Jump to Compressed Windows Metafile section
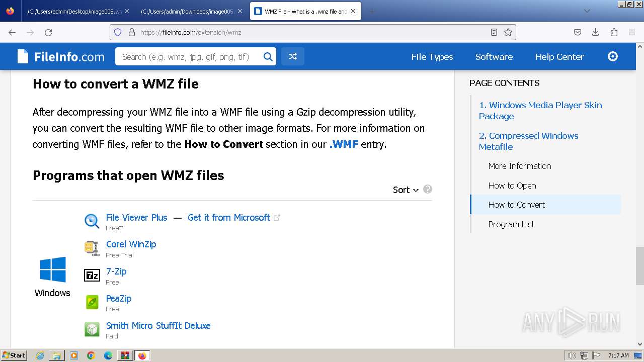 pos(528,141)
